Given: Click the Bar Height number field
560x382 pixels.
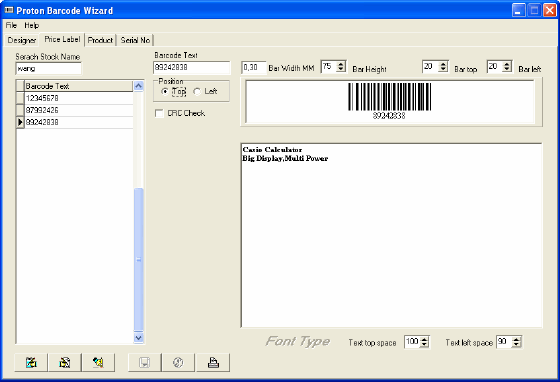Looking at the screenshot, I should 329,67.
